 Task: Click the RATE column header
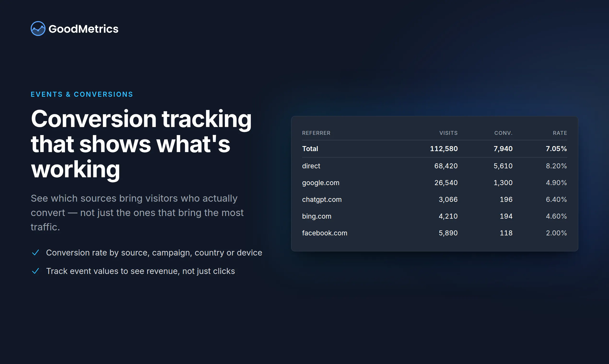tap(560, 133)
